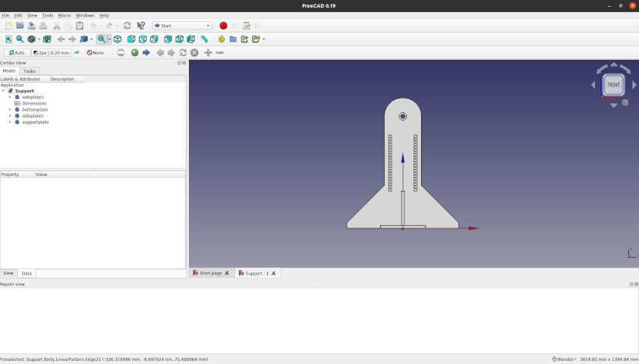Image resolution: width=639 pixels, height=364 pixels.
Task: Set the front view cube icon
Action: (x=131, y=39)
